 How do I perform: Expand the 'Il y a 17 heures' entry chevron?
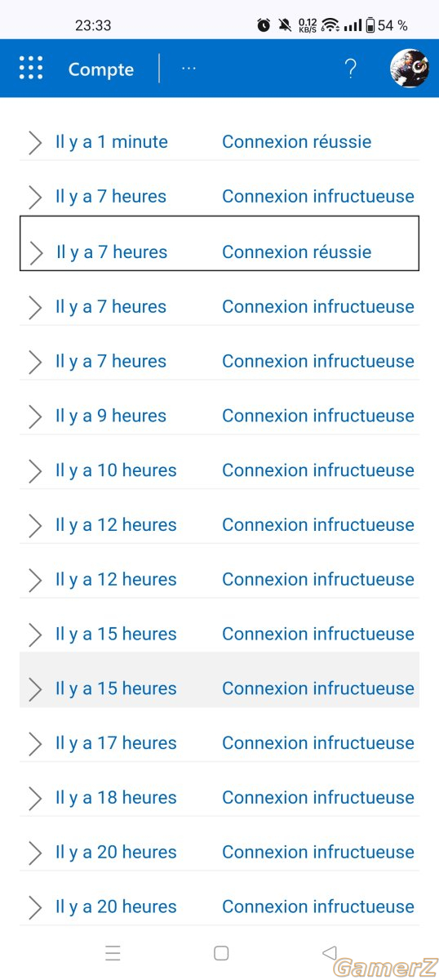(34, 744)
